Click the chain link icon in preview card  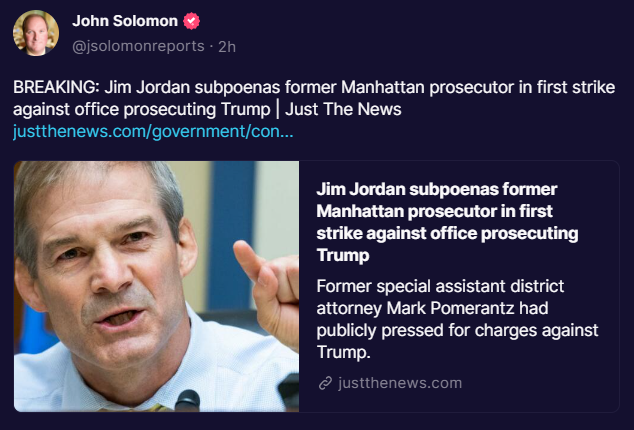tap(324, 383)
